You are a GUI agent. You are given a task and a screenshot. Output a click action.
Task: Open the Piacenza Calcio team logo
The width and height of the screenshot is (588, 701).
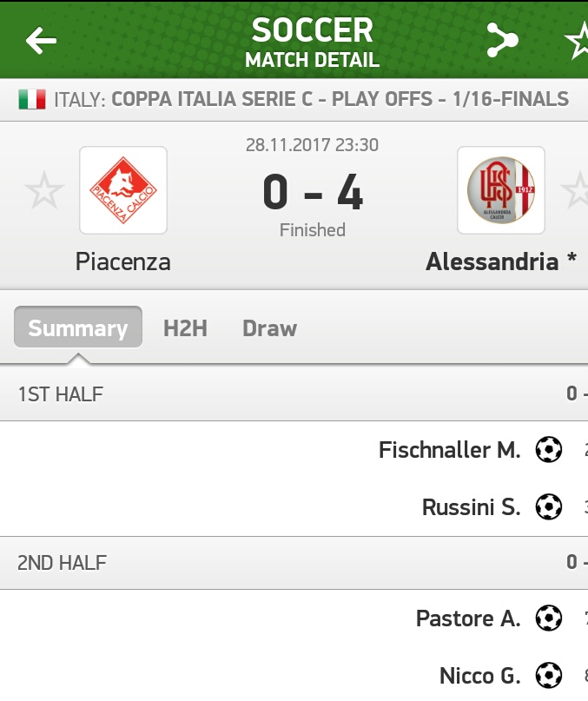[122, 190]
